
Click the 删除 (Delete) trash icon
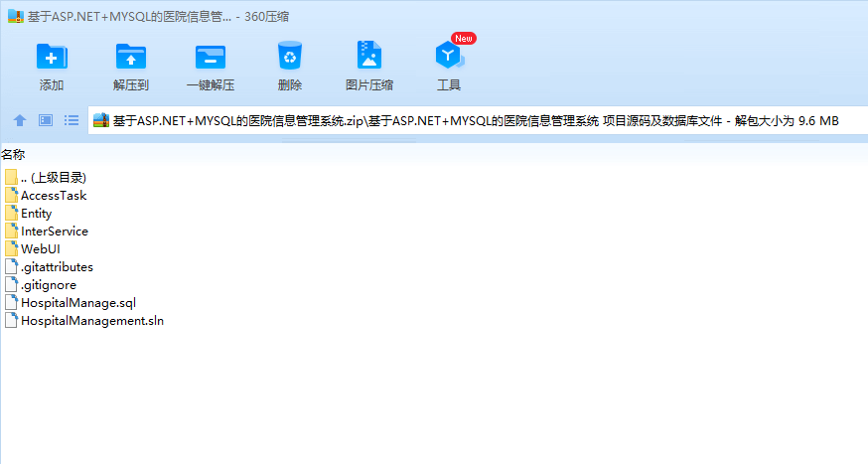point(290,56)
